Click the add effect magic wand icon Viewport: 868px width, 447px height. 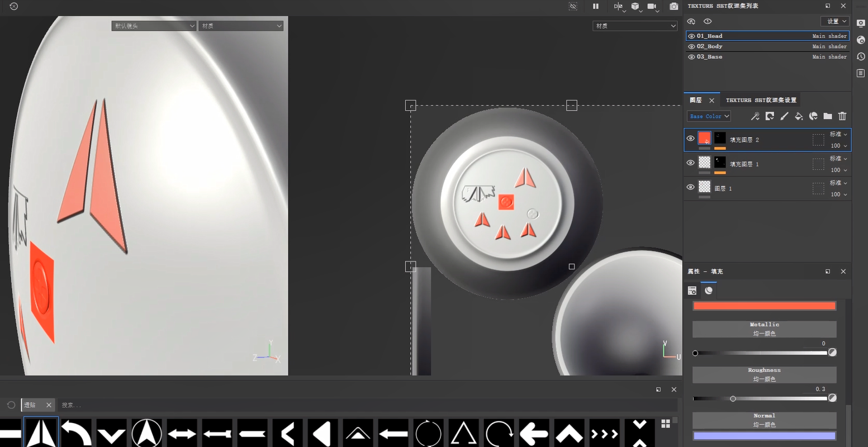coord(755,116)
